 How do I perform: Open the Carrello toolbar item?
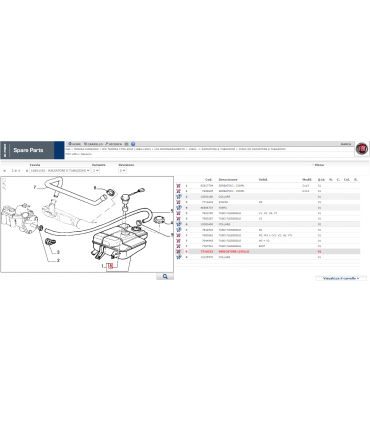[93, 144]
